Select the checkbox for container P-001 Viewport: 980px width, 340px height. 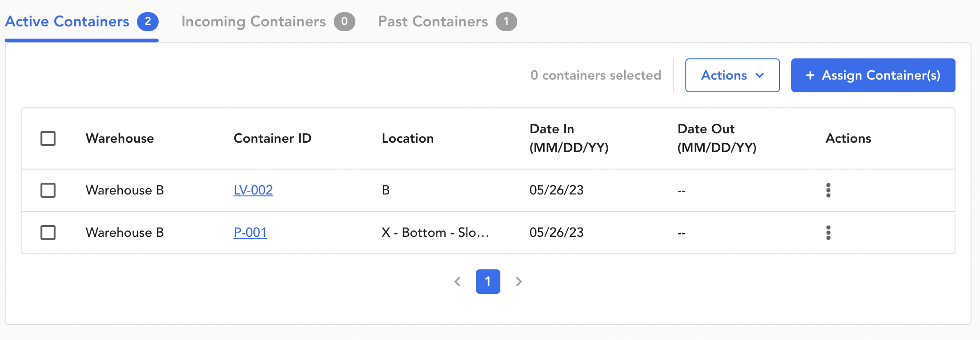point(48,233)
